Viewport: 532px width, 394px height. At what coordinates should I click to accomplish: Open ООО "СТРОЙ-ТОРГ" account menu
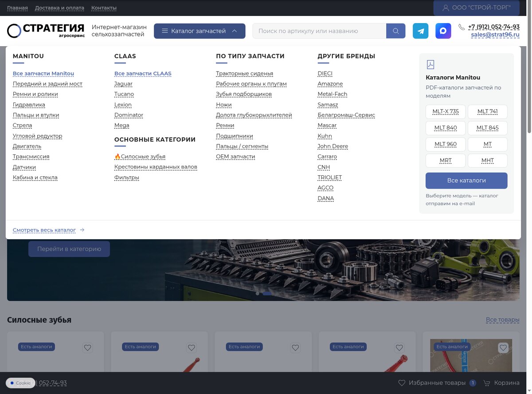click(476, 8)
